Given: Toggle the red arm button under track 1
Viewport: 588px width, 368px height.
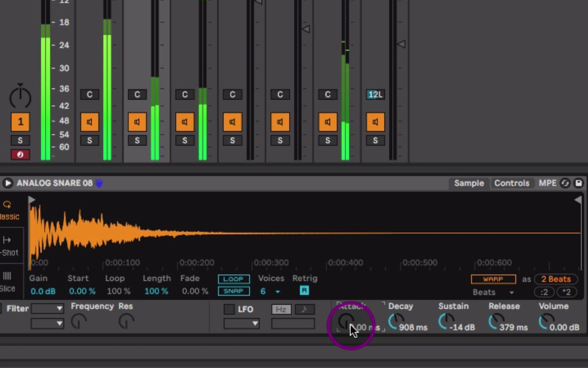Looking at the screenshot, I should [x=20, y=155].
